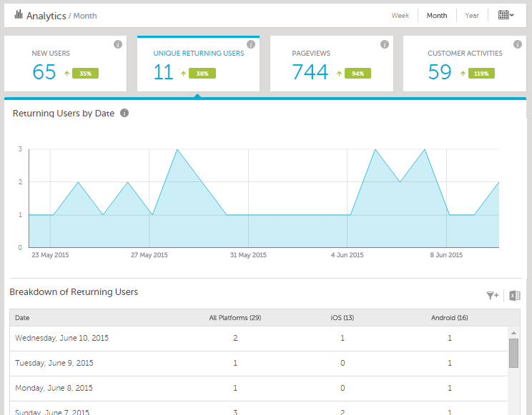Click info icon on Customer Activities card

pos(517,44)
